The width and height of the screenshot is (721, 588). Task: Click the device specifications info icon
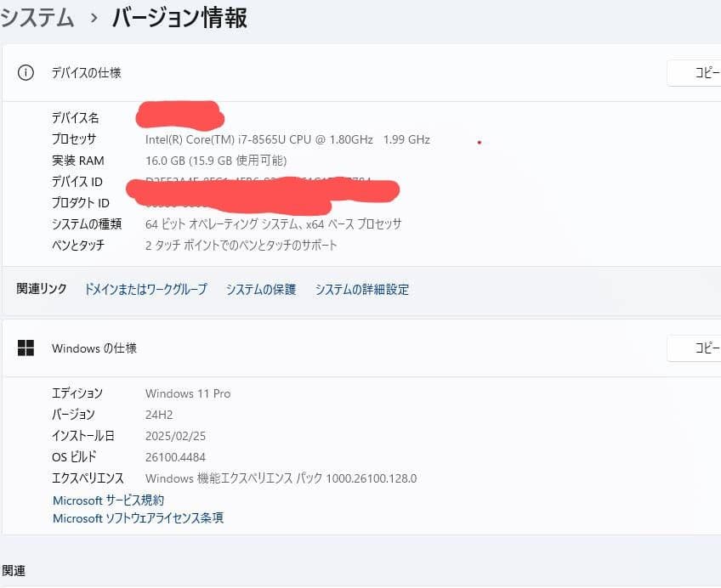click(26, 72)
